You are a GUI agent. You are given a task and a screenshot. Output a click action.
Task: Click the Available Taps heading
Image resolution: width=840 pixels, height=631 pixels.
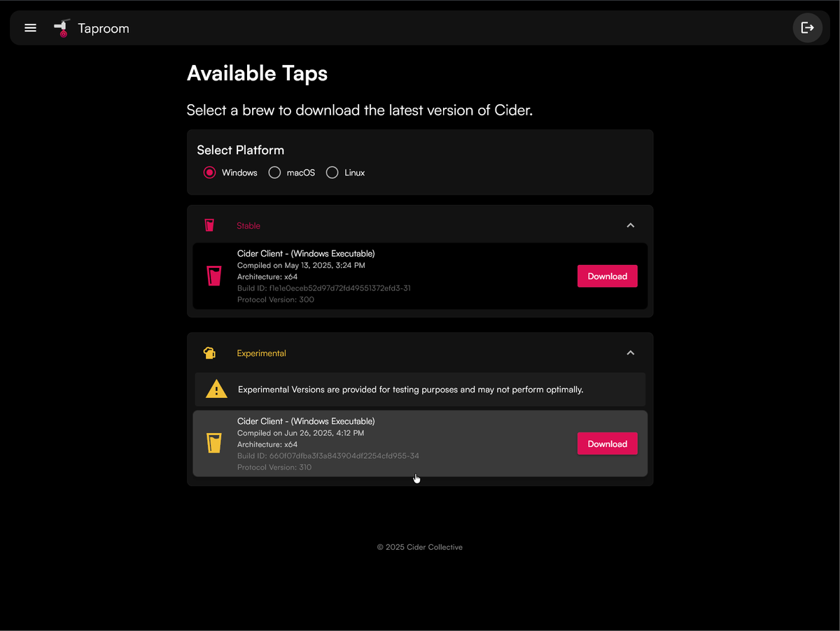pos(257,73)
